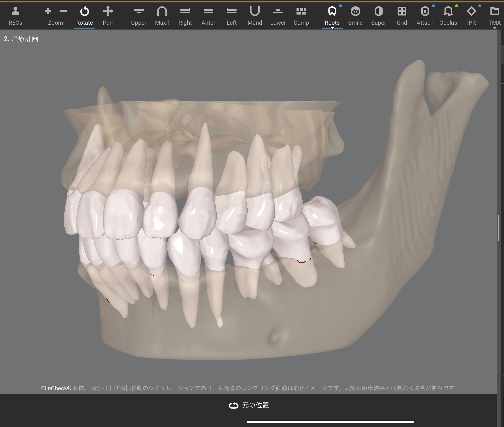Click the Zoom out minus icon
Viewport: 504px width, 427px height.
[x=63, y=11]
